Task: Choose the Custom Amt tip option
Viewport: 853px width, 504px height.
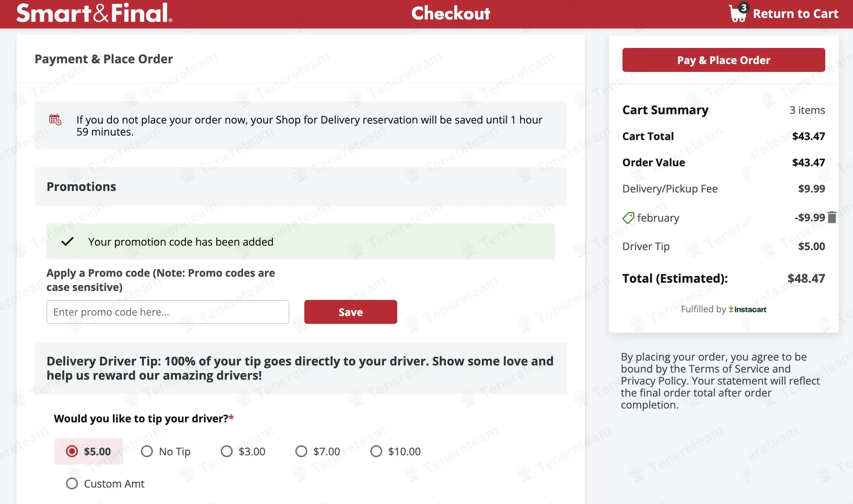Action: click(72, 483)
